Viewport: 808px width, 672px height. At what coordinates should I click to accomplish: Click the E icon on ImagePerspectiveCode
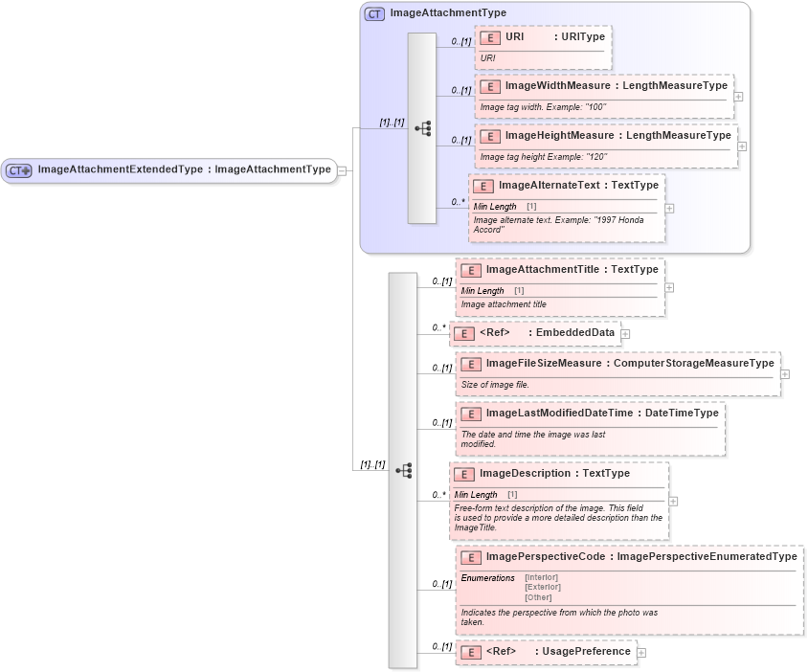click(468, 557)
